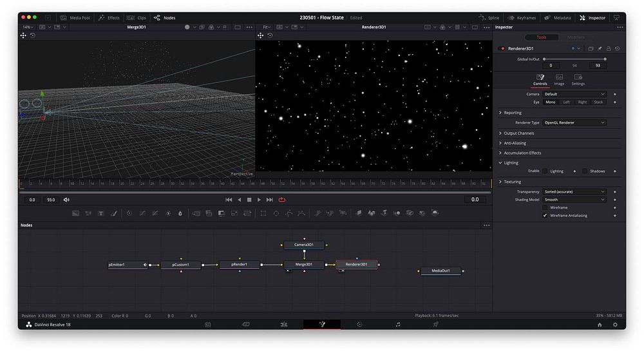644x353 pixels.
Task: Open the Camera dropdown set to Default
Action: point(574,94)
